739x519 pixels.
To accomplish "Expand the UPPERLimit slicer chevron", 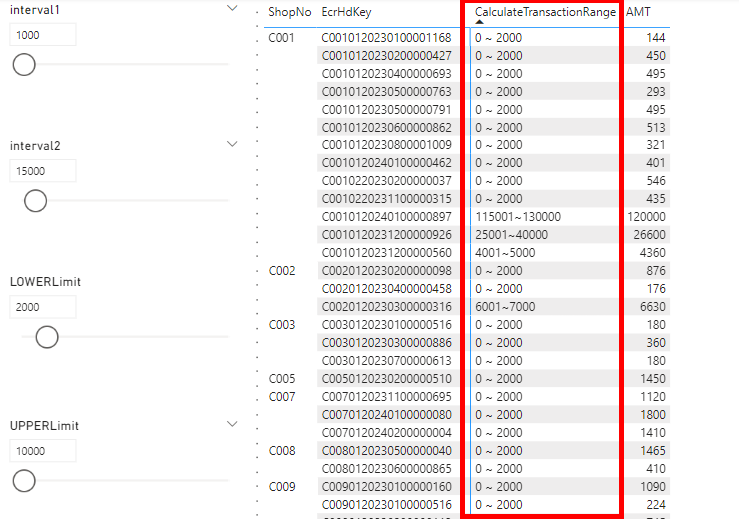I will click(x=232, y=424).
